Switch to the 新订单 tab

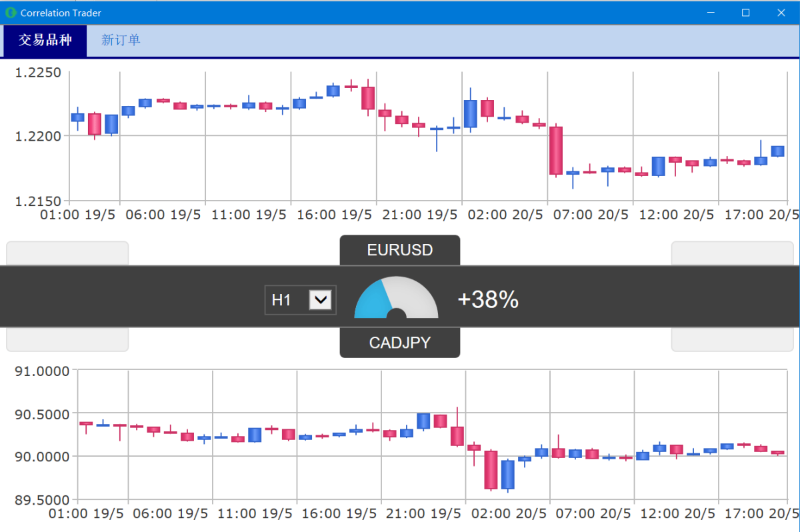[121, 40]
